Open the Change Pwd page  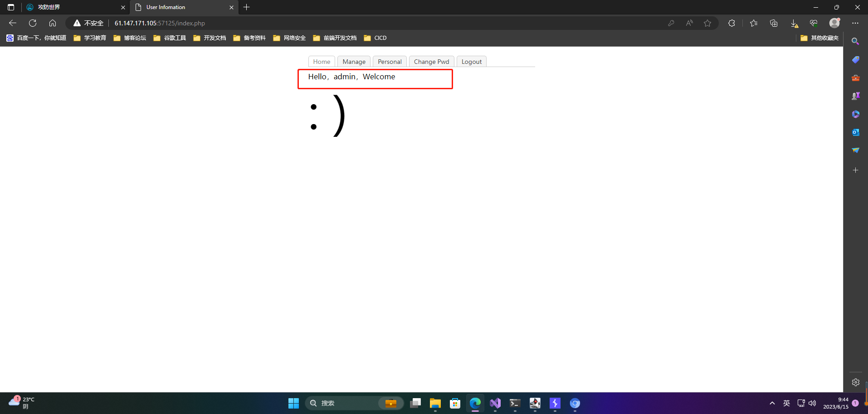(x=431, y=62)
